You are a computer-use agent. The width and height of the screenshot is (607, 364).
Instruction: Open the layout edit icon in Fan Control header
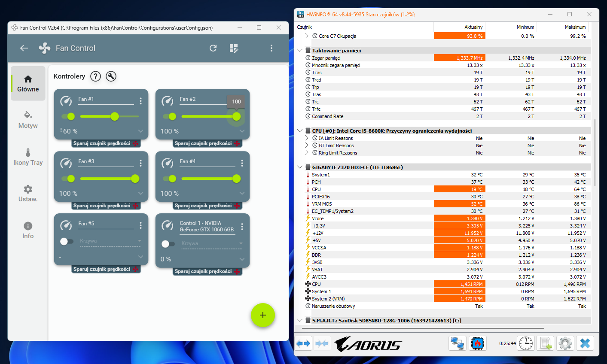click(234, 48)
